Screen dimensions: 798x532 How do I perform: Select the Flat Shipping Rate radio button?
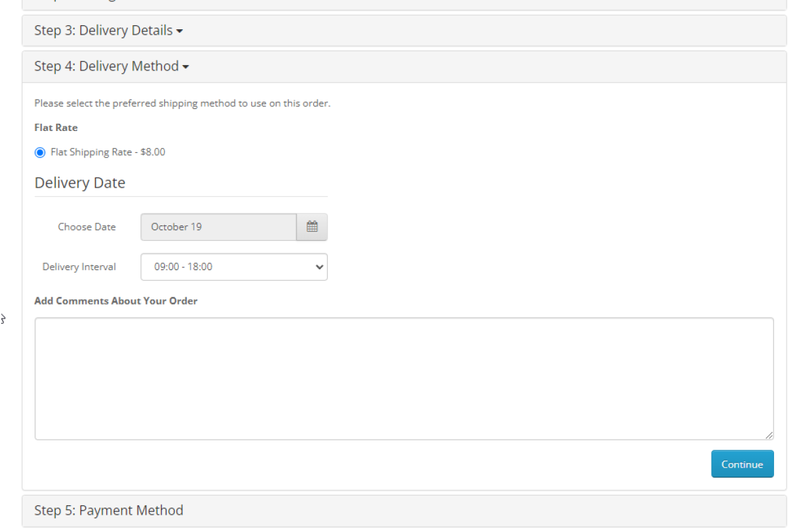coord(40,152)
